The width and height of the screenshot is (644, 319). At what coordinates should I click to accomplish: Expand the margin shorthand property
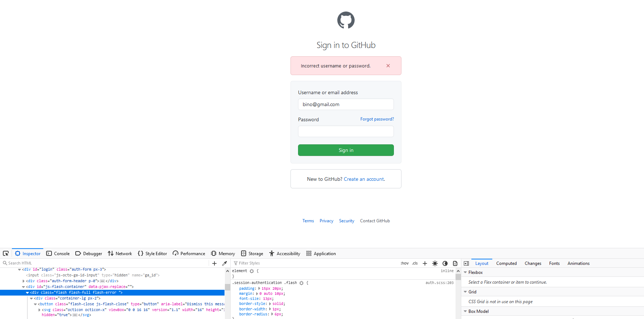pyautogui.click(x=257, y=294)
